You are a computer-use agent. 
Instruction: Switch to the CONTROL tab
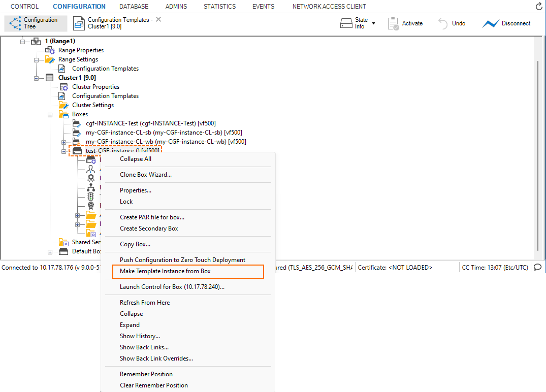coord(24,6)
